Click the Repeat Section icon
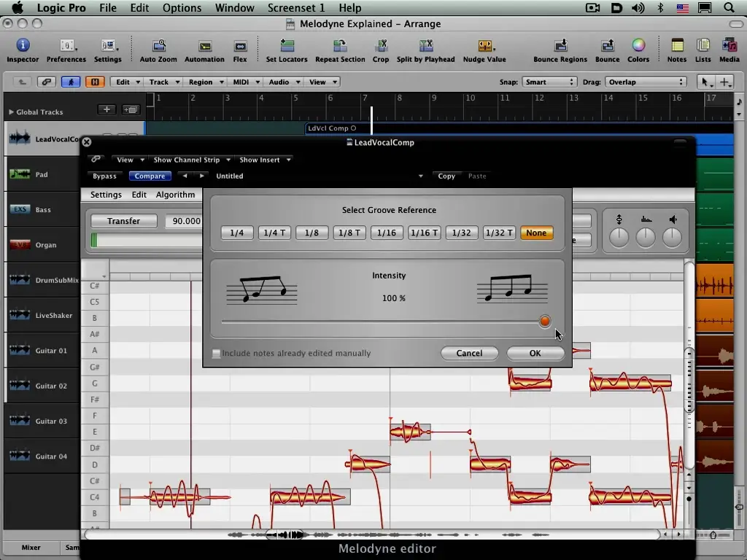Viewport: 747px width, 560px height. click(x=340, y=45)
